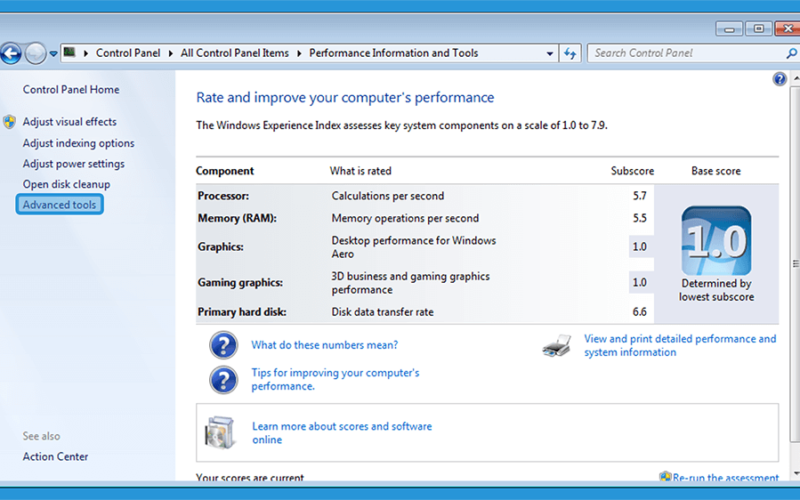Click question icon beside Tips for improving
Image resolution: width=800 pixels, height=500 pixels.
click(x=223, y=380)
